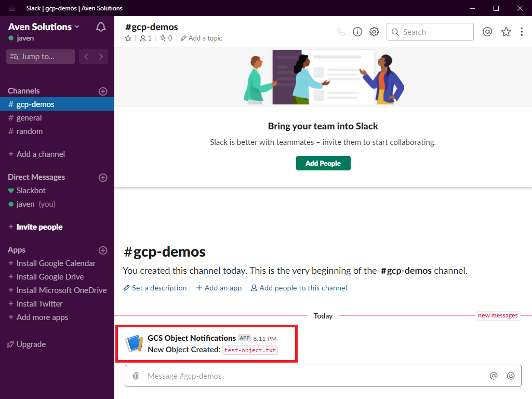Open pinned items count icon

[x=166, y=38]
